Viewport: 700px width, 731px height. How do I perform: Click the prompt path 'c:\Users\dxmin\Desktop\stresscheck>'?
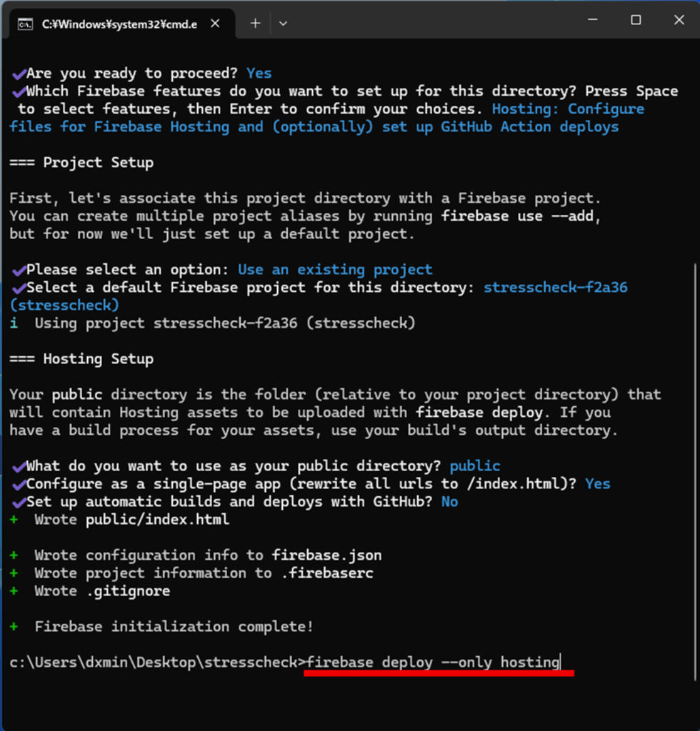coord(158,662)
